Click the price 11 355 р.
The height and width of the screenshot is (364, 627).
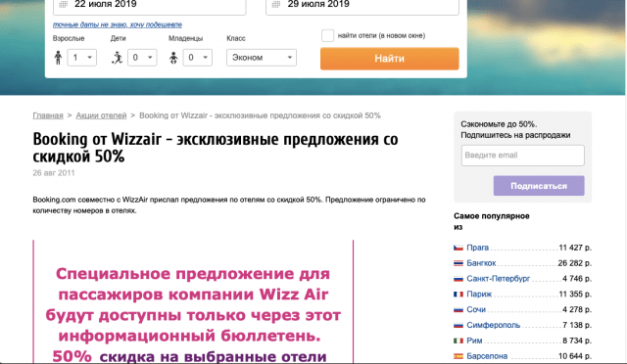575,295
